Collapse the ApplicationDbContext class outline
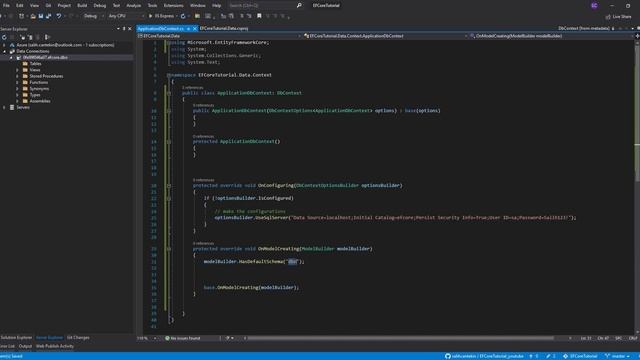Screen dimensions: 640x360 point(169,93)
